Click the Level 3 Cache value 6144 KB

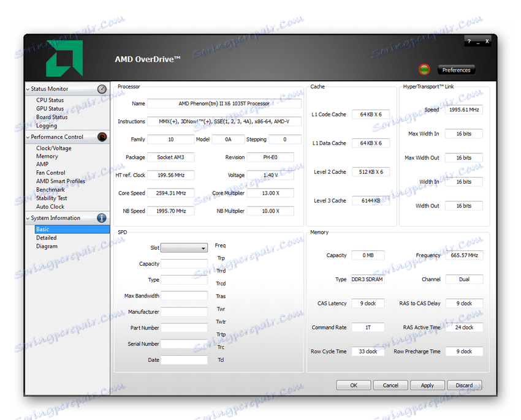click(x=371, y=201)
